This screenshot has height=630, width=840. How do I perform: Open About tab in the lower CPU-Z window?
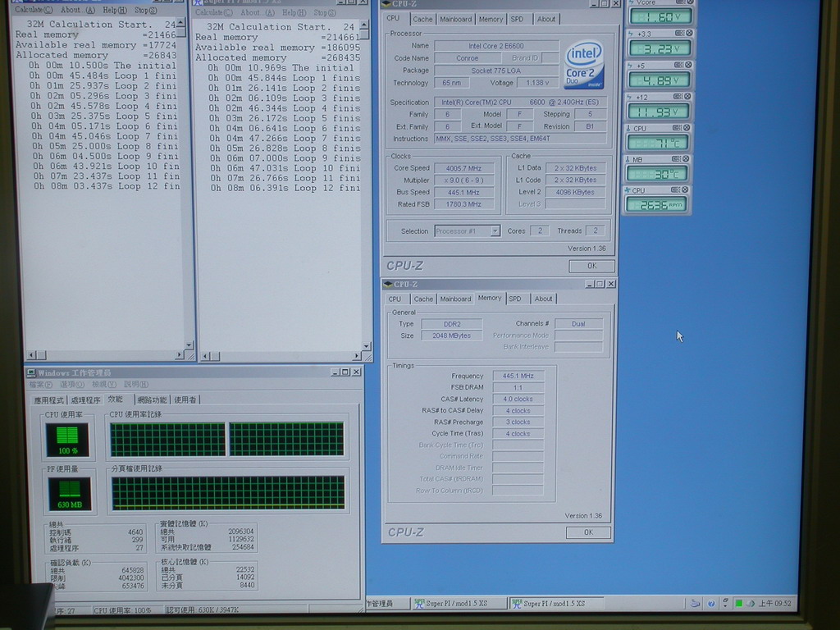click(x=543, y=299)
